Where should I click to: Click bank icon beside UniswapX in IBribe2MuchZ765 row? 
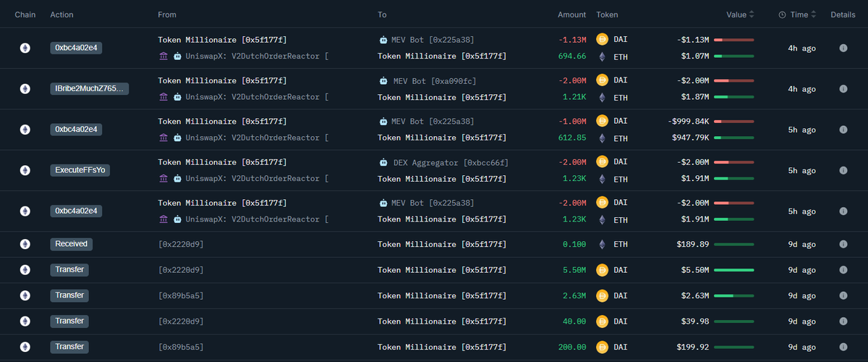(163, 96)
